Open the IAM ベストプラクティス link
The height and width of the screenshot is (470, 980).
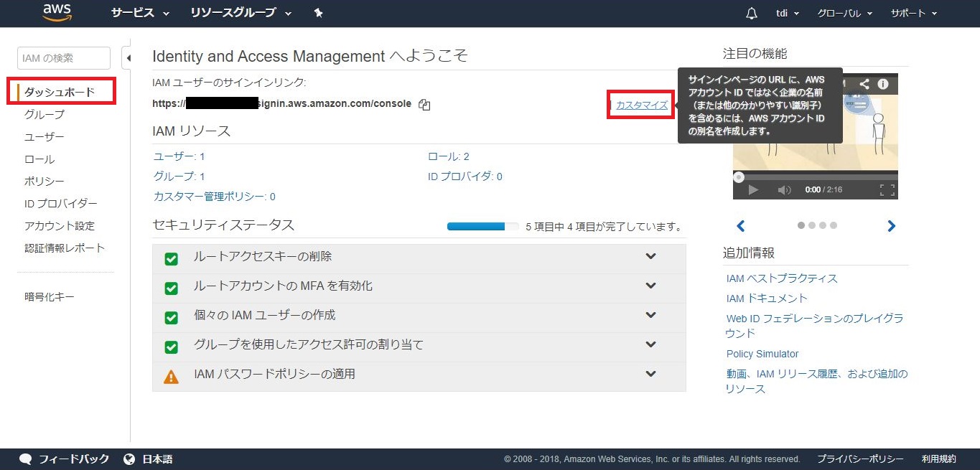[x=782, y=278]
